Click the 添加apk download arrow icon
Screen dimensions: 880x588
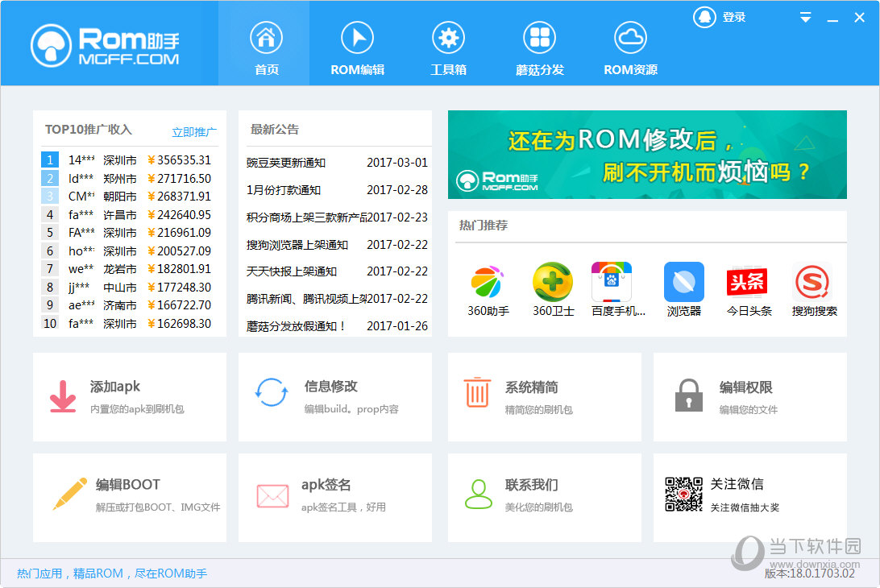[x=63, y=396]
